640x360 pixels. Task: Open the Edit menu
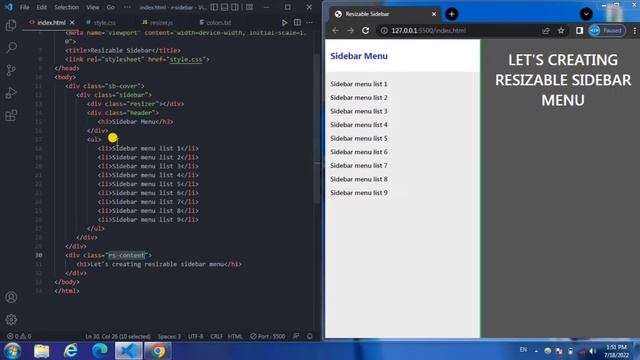click(42, 7)
